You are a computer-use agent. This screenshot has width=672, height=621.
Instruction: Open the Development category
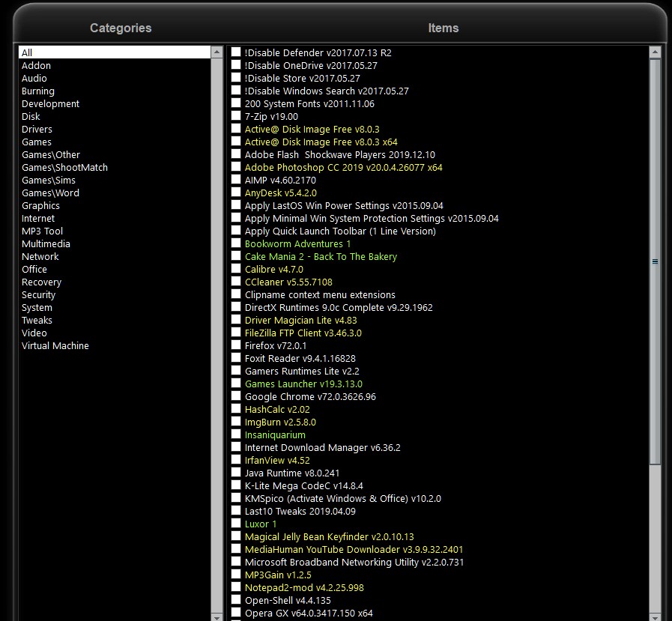click(x=51, y=103)
